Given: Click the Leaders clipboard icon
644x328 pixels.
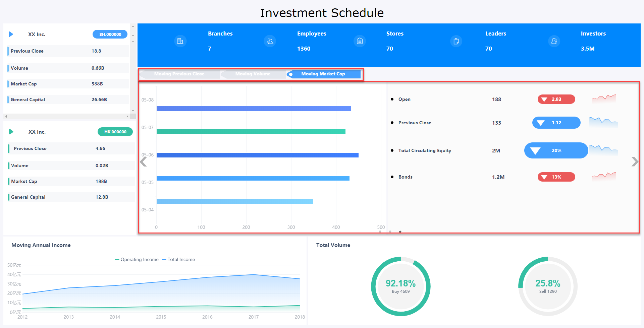Looking at the screenshot, I should [x=456, y=41].
